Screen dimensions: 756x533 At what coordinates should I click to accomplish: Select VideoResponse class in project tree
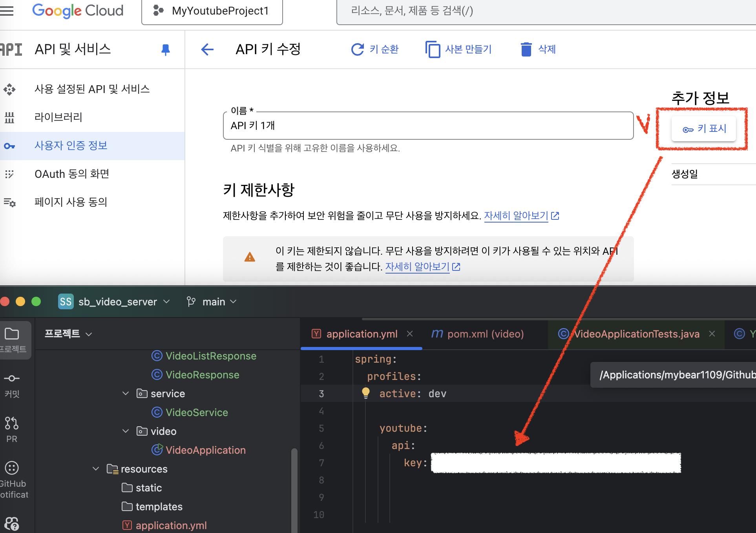tap(195, 375)
